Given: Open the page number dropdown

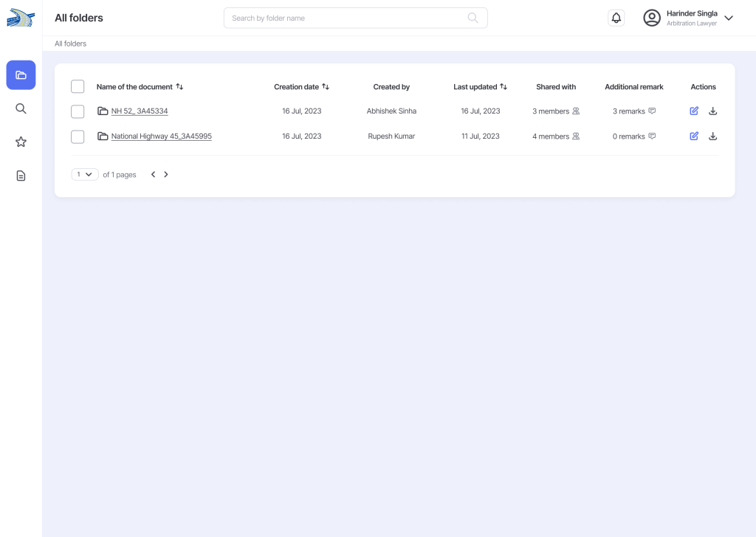Looking at the screenshot, I should pyautogui.click(x=85, y=175).
